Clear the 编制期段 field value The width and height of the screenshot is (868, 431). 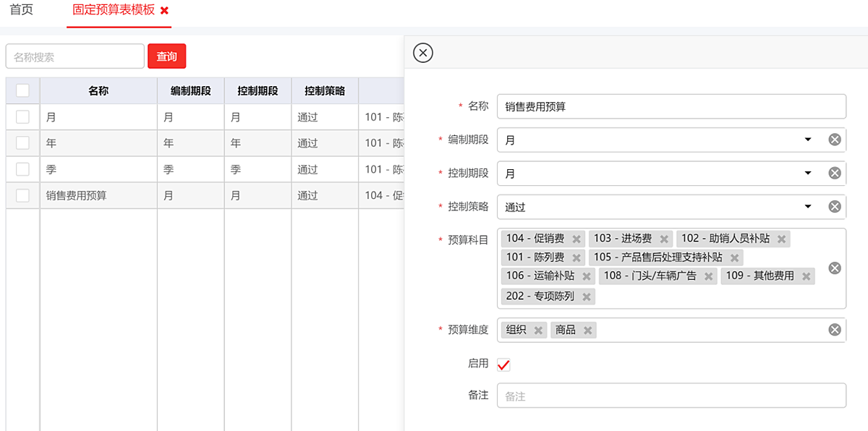pos(834,140)
